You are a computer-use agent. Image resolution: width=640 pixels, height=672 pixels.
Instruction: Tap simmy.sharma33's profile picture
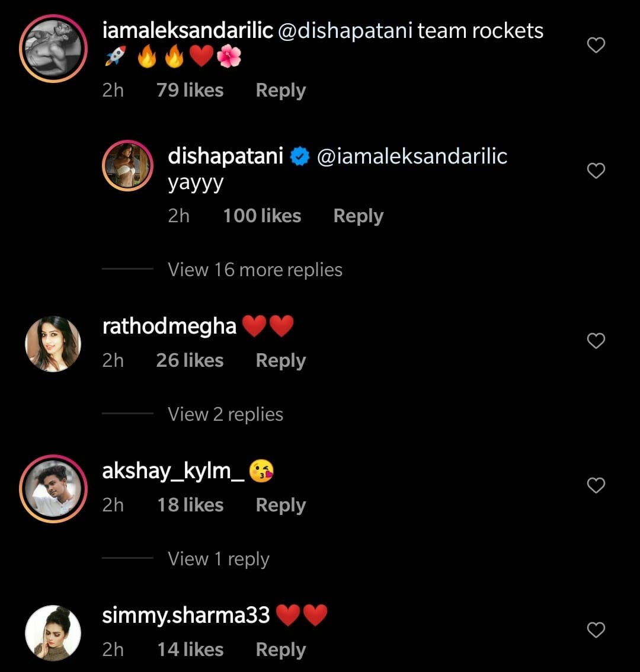click(53, 633)
